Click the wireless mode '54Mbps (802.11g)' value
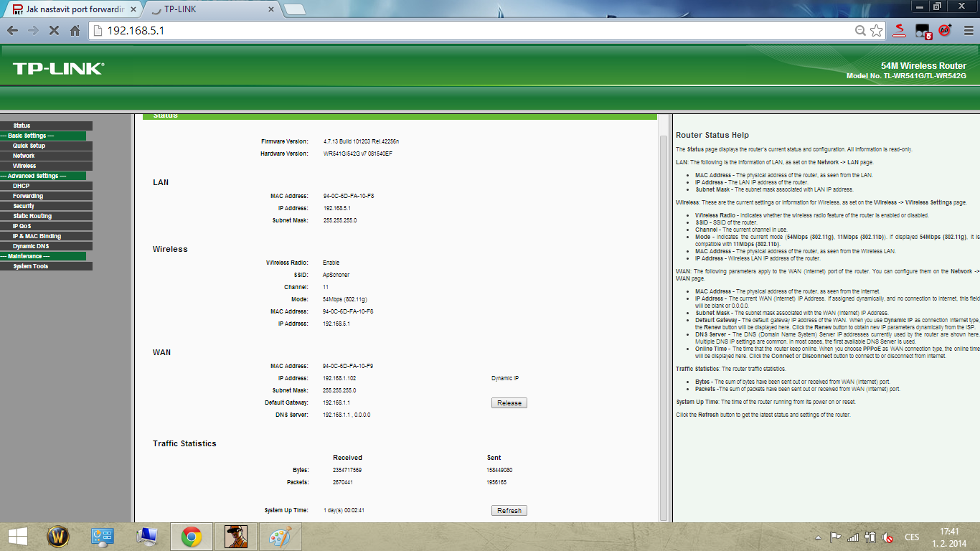980x551 pixels. (345, 299)
